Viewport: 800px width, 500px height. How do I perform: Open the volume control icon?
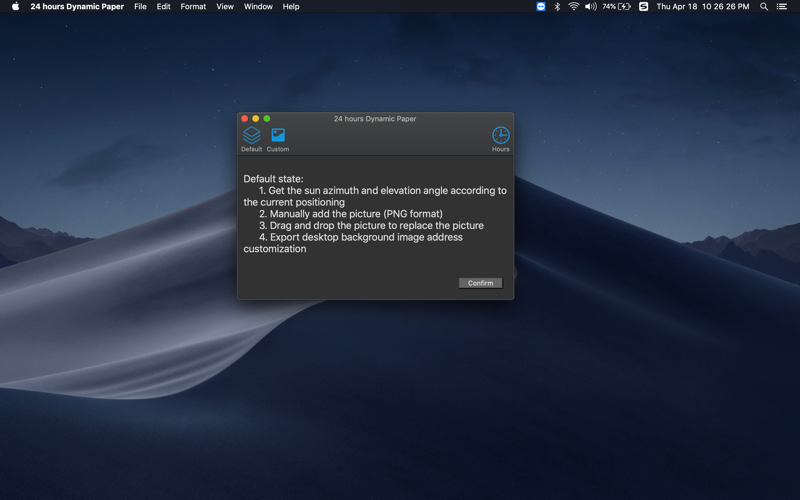click(x=591, y=7)
